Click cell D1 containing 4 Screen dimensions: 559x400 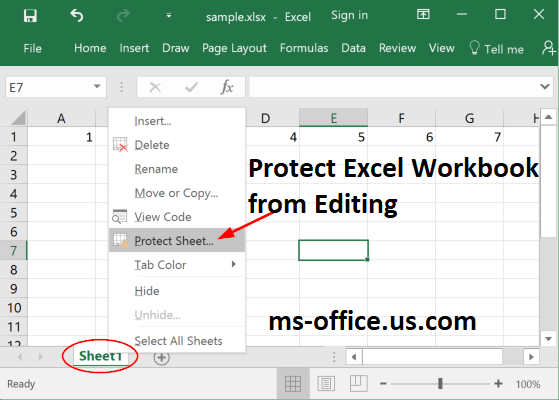(x=272, y=137)
